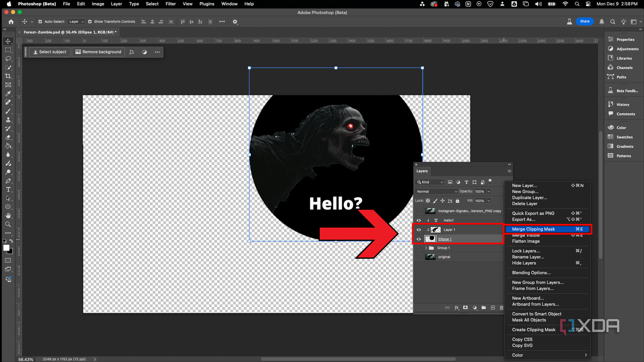The height and width of the screenshot is (362, 644).
Task: Open the Adjustments panel
Action: point(623,49)
